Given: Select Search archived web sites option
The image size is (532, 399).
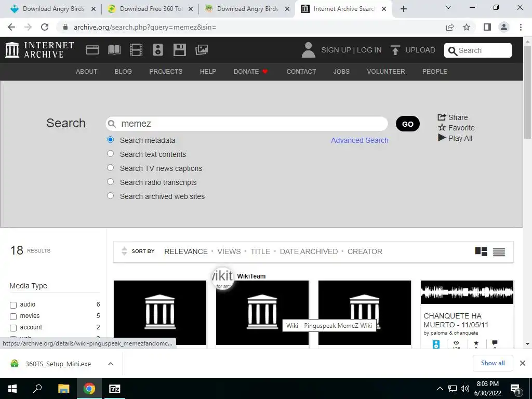Looking at the screenshot, I should point(110,196).
